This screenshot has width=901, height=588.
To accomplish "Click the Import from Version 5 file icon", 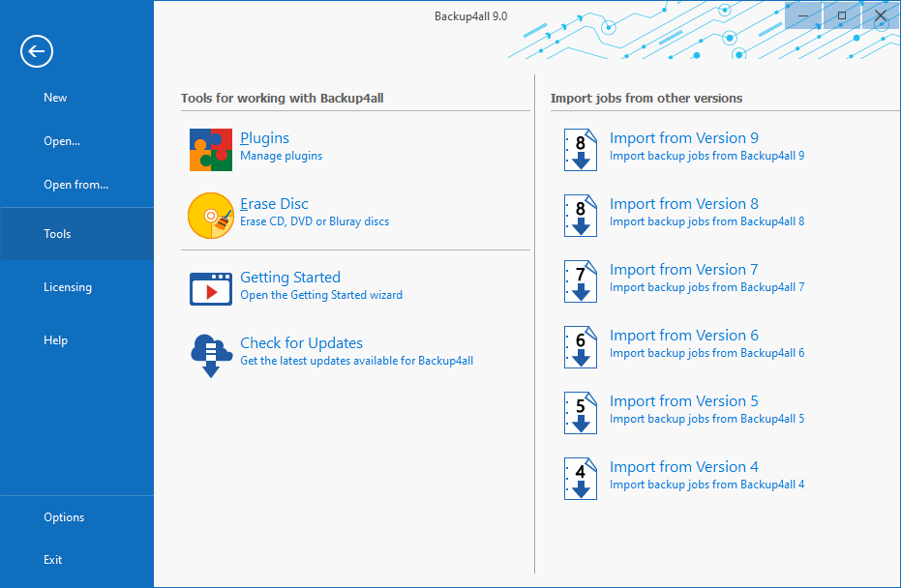I will point(581,413).
